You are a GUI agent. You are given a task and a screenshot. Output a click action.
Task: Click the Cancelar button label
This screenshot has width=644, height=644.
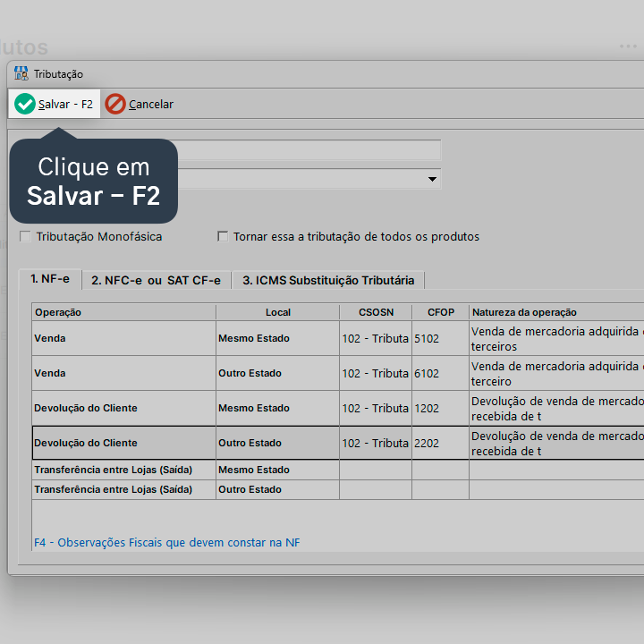click(x=151, y=105)
